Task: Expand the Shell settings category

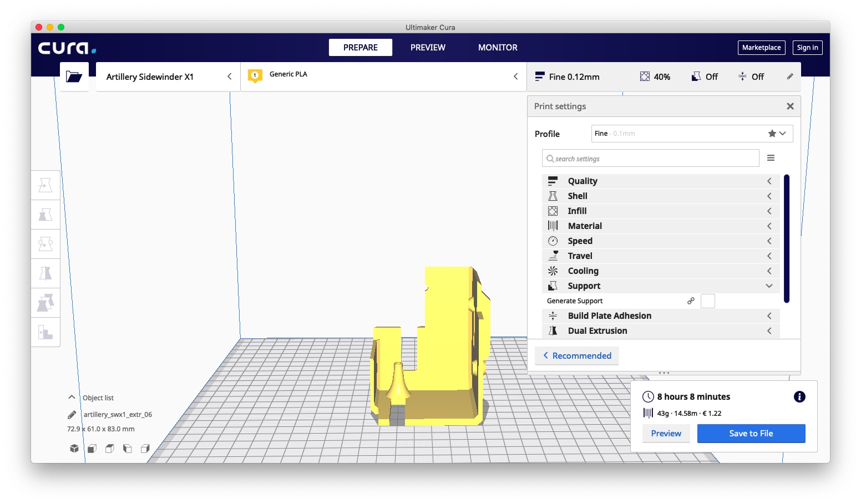Action: pos(661,196)
